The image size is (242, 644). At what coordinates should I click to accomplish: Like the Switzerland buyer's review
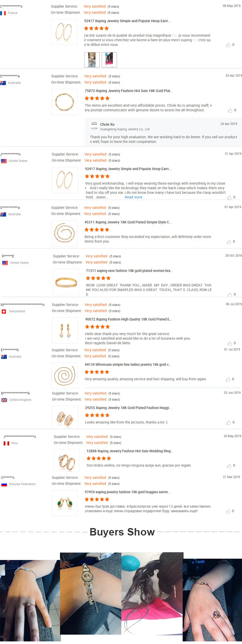tap(230, 344)
